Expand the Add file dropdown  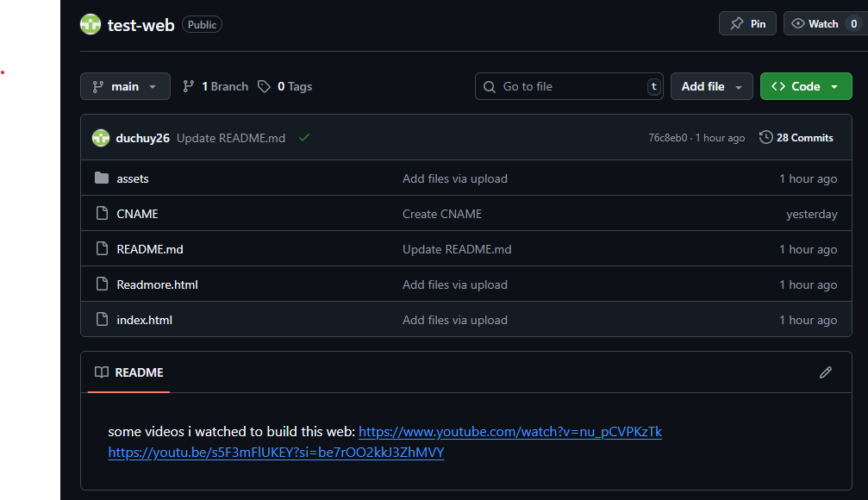(711, 86)
